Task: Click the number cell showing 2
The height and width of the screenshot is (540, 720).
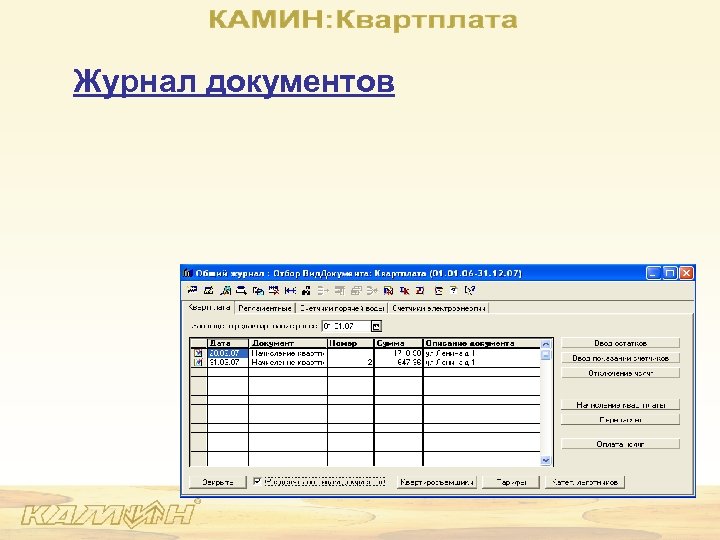Action: point(351,362)
